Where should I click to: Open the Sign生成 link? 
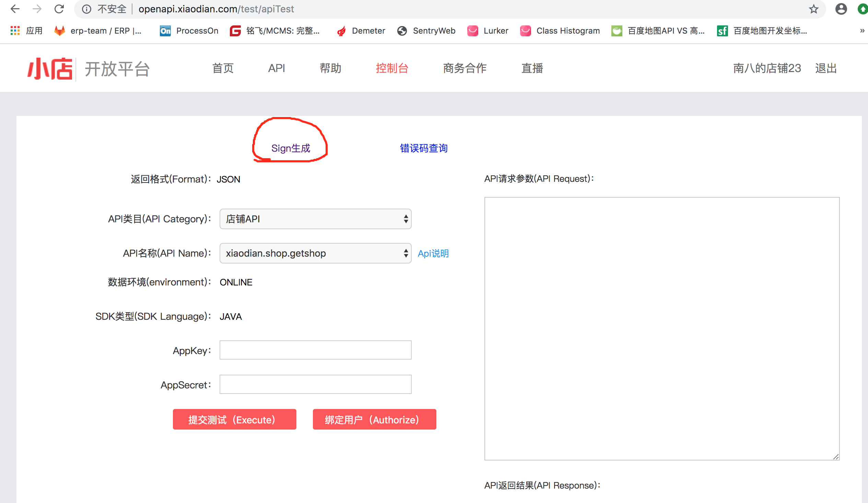[290, 148]
